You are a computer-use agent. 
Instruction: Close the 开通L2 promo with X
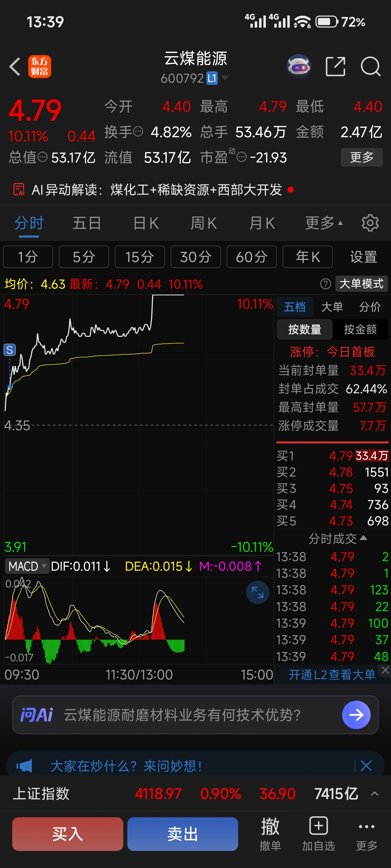pyautogui.click(x=385, y=671)
